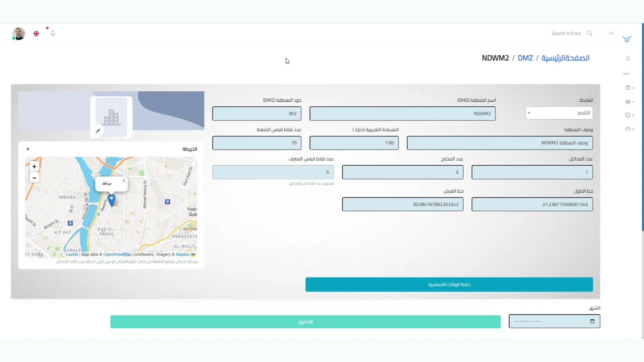
Task: Click the approximate area field 1.00
Action: 354,143
